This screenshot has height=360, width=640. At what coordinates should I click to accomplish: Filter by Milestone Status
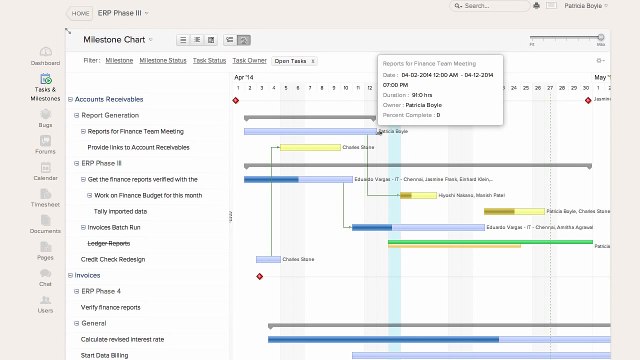163,60
